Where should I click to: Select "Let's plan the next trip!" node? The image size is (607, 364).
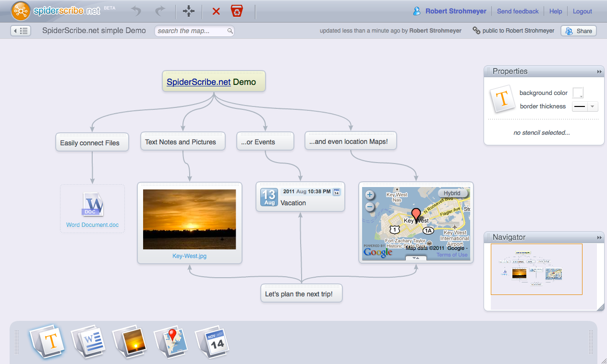[x=302, y=294]
